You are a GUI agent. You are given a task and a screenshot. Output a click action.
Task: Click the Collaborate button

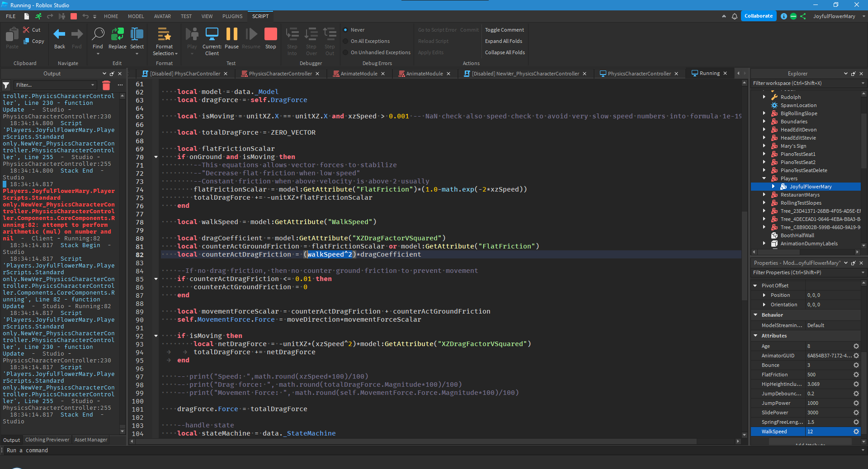click(x=759, y=16)
